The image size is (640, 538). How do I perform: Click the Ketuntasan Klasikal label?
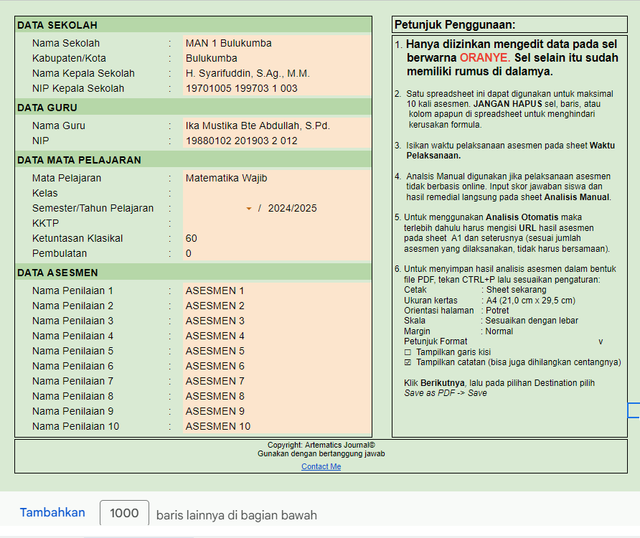coord(77,238)
